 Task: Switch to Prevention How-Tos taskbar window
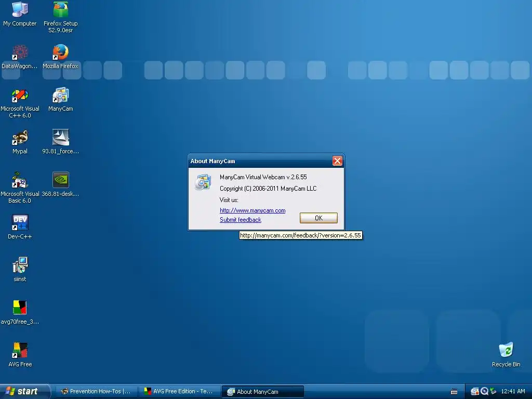click(x=96, y=391)
